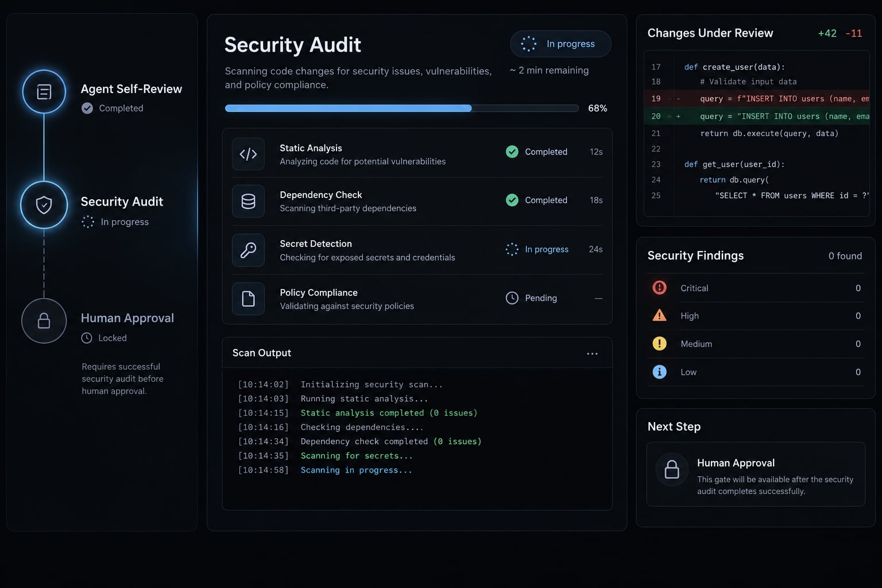Open the Scan Output three-dot menu
The image size is (882, 588).
(x=593, y=354)
